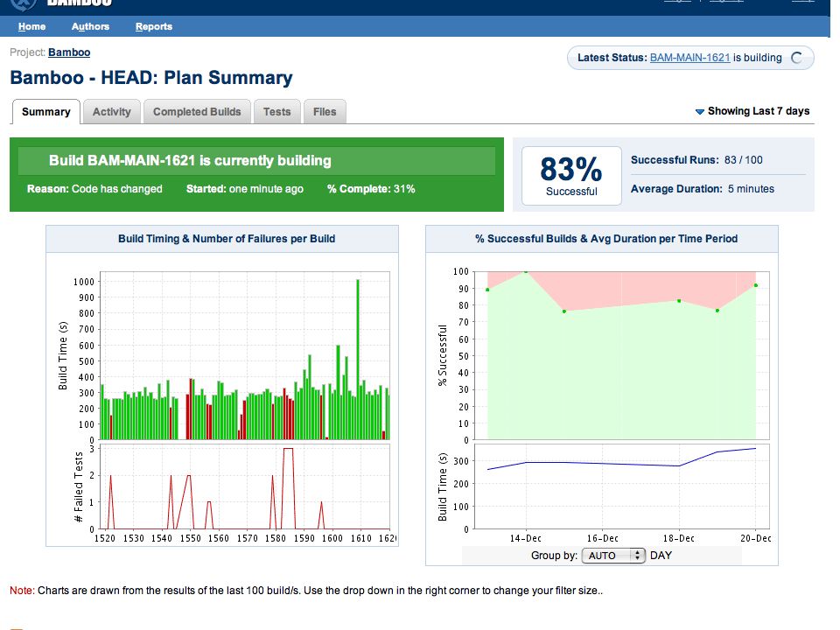Click 'Started: one minute ago' text
Image resolution: width=840 pixels, height=630 pixels.
click(x=245, y=189)
